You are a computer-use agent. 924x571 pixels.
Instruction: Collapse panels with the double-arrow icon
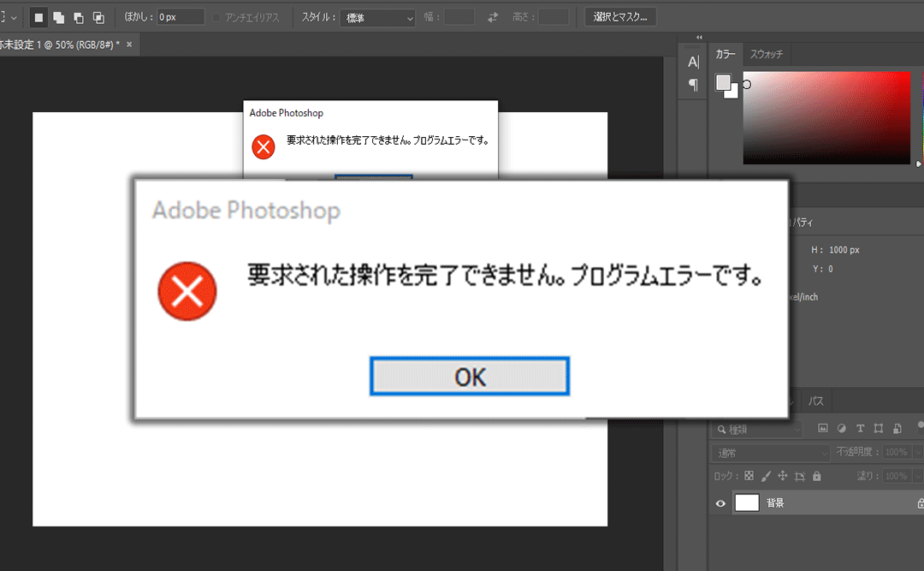pyautogui.click(x=700, y=37)
